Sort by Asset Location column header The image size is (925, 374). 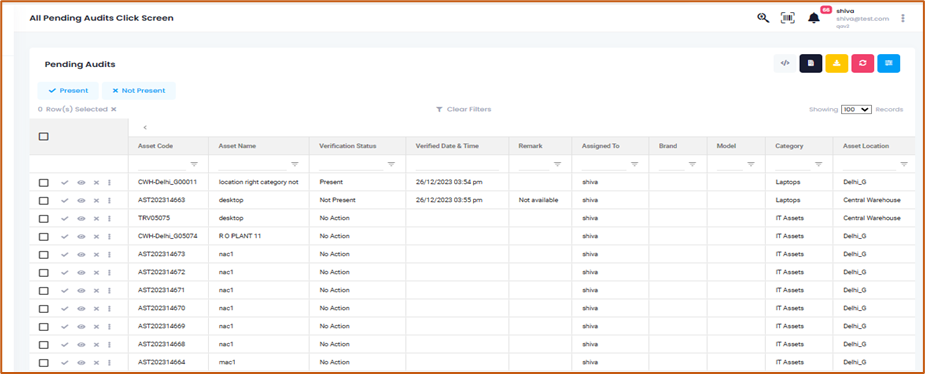point(866,146)
